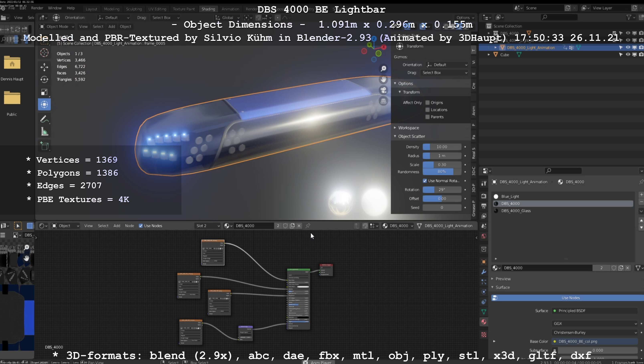
Task: Select the Annotate tool
Action: click(44, 119)
